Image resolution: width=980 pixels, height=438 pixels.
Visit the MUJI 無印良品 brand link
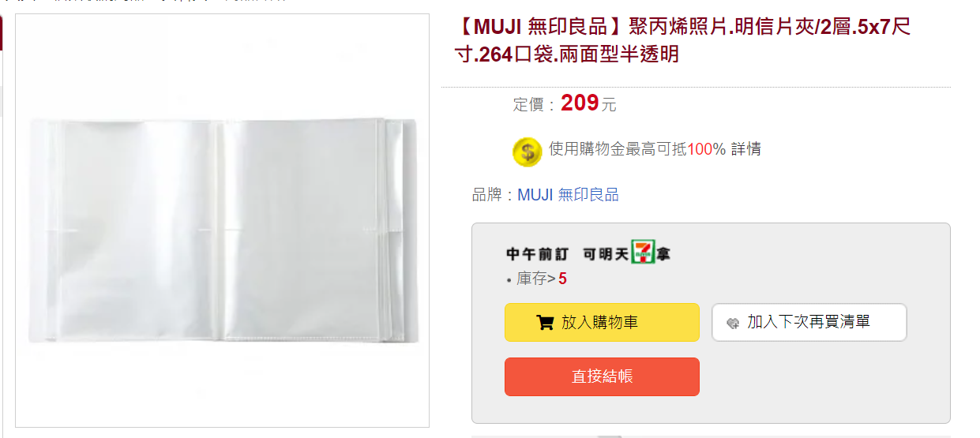[x=568, y=195]
